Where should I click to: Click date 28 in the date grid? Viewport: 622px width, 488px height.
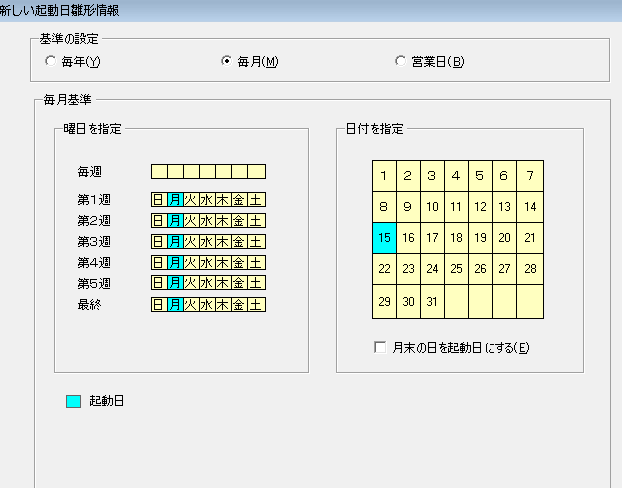[x=530, y=268]
